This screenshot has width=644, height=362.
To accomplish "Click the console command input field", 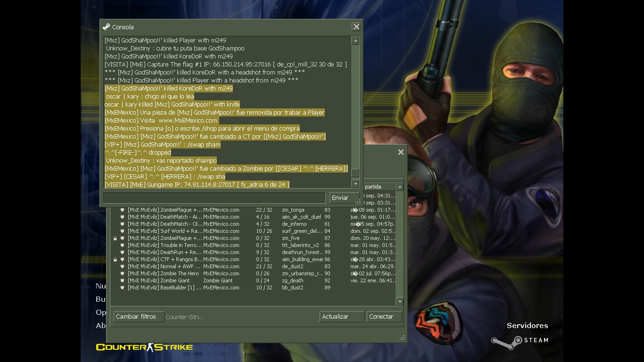I will (214, 198).
